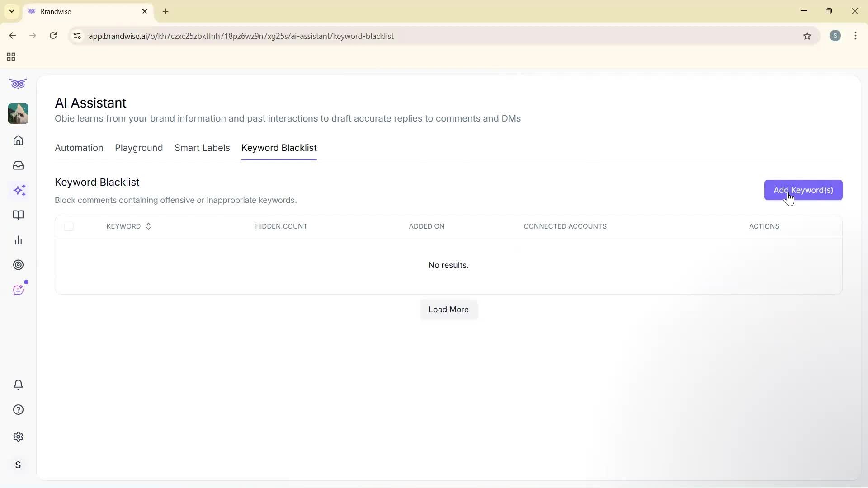Switch to the Smart Labels tab

(x=202, y=148)
